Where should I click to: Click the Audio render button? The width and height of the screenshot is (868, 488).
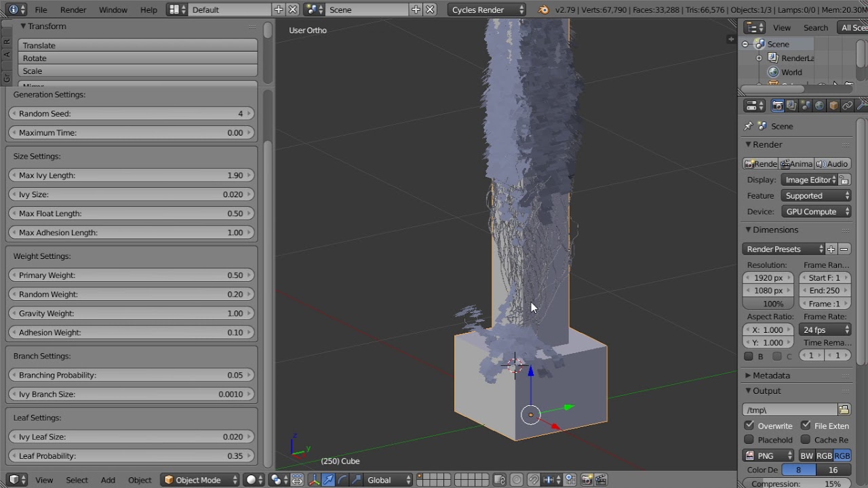tap(833, 164)
